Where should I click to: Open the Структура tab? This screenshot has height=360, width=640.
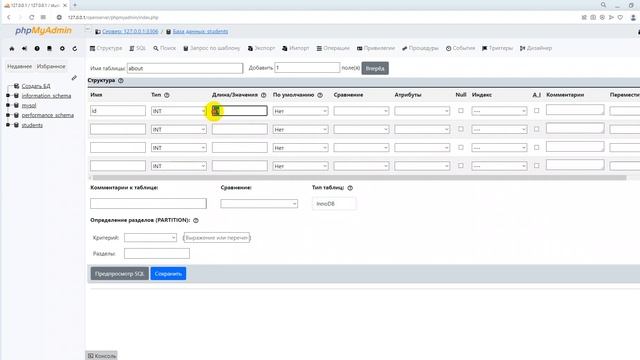tap(106, 48)
